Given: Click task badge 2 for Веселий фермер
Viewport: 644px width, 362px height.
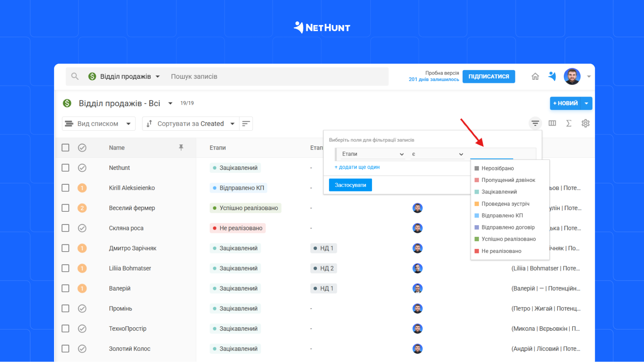Looking at the screenshot, I should [82, 208].
